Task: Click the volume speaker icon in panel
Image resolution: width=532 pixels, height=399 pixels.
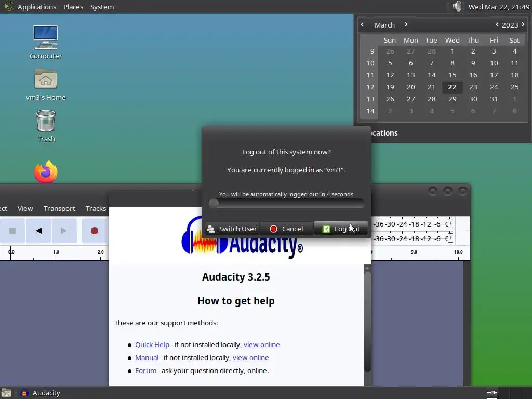Action: click(457, 6)
